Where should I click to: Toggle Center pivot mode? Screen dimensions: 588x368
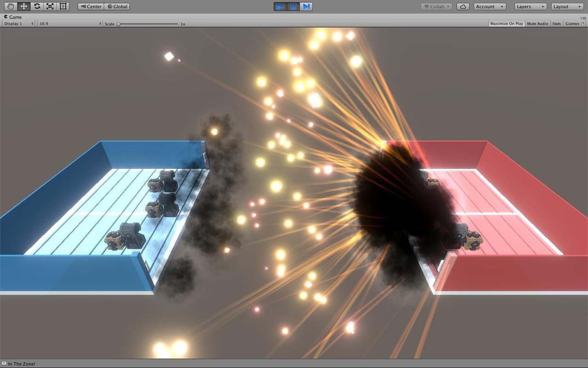tap(90, 6)
